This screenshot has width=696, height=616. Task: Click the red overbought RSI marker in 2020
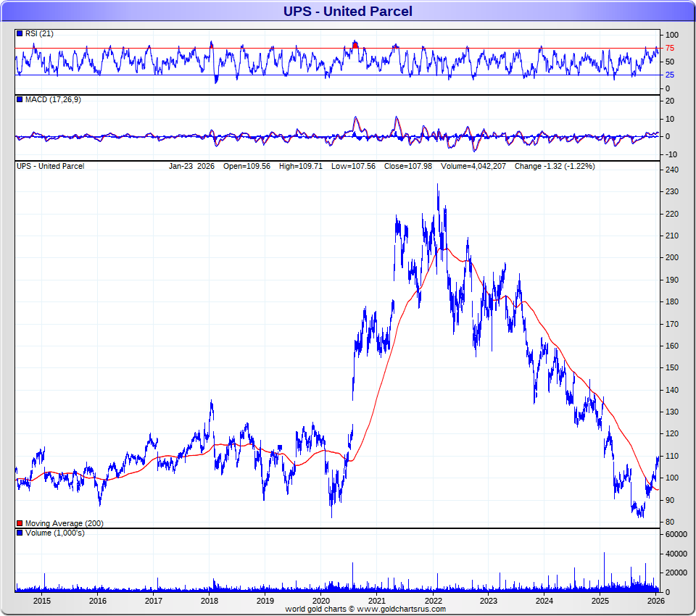pos(355,45)
